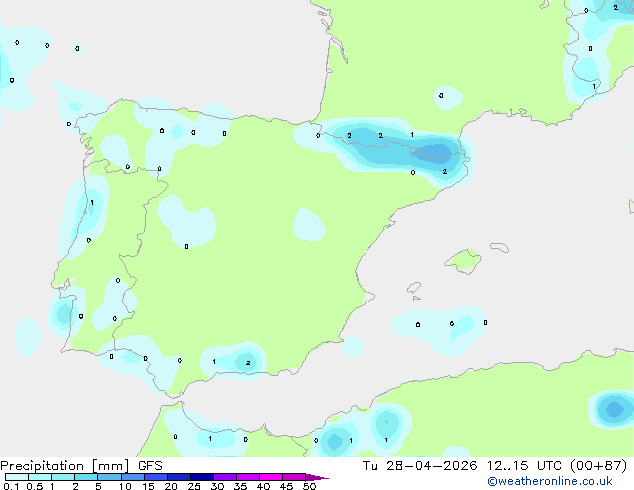Click the 0.5 legend scale label
Screen dimensions: 634x490
click(x=35, y=486)
